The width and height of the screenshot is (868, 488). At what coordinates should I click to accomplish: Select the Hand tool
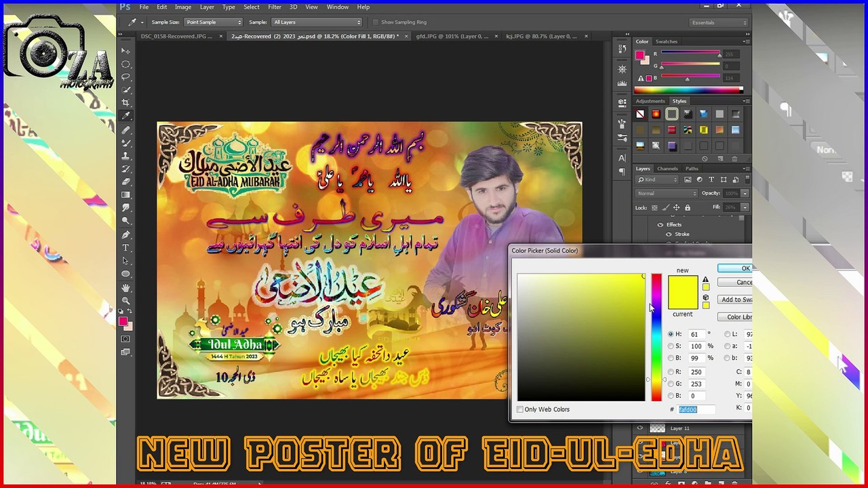point(125,287)
